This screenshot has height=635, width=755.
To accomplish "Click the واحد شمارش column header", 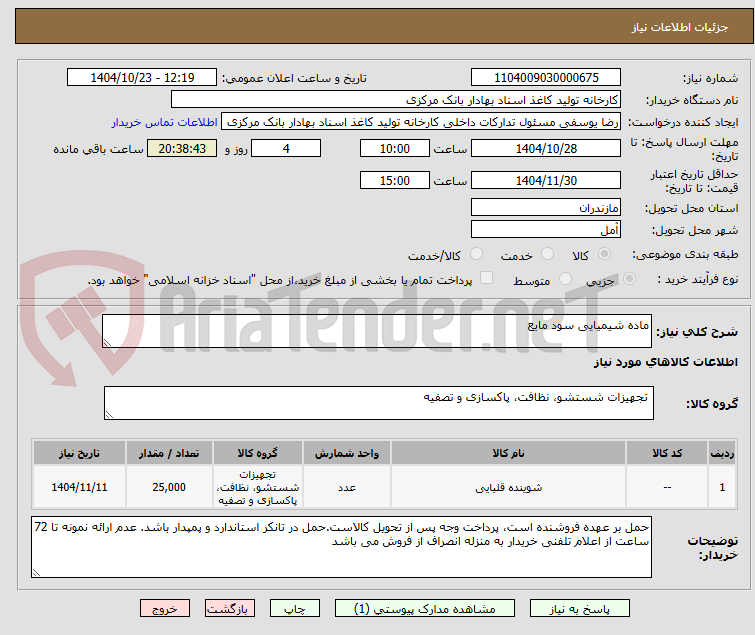I will 347,453.
